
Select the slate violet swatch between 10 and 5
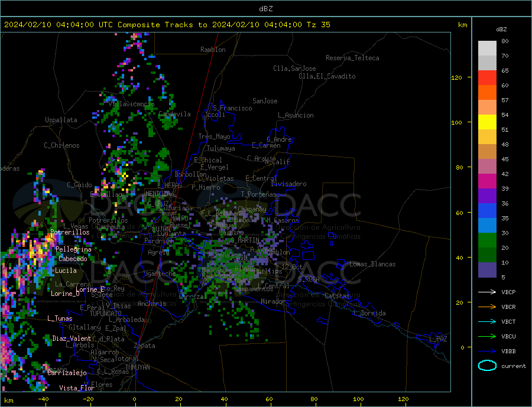487,269
